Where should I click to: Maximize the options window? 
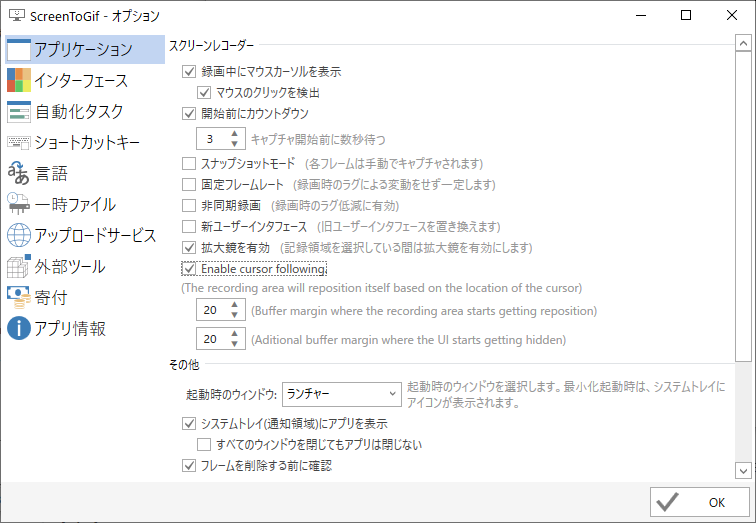pyautogui.click(x=686, y=15)
